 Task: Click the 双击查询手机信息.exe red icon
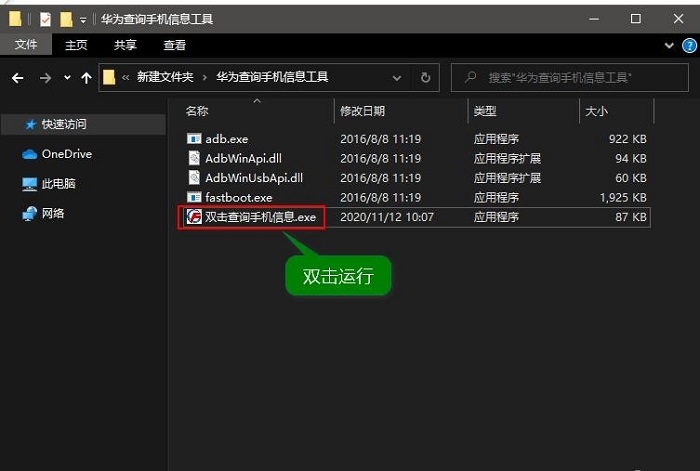coord(194,217)
